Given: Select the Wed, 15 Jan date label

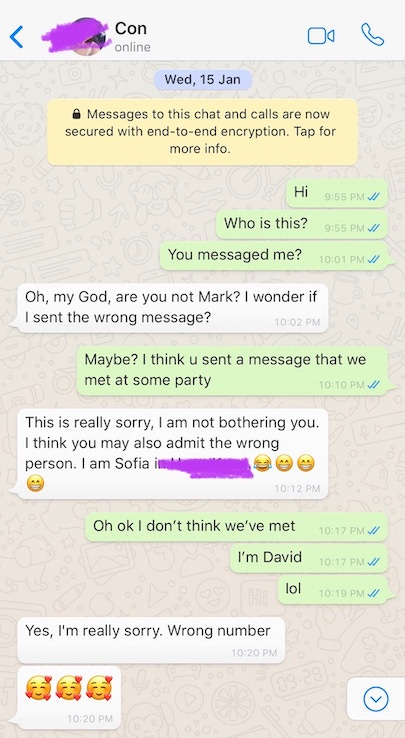Looking at the screenshot, I should (x=202, y=80).
